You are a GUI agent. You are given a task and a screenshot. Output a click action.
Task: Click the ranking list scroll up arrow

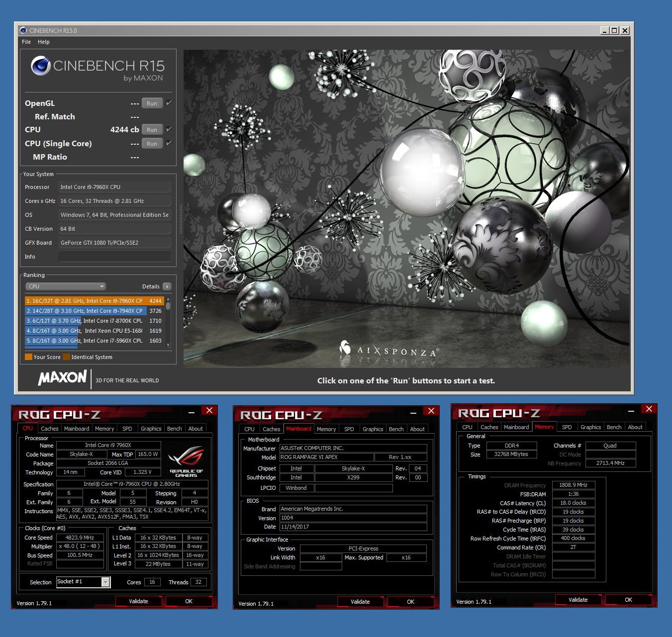(168, 299)
